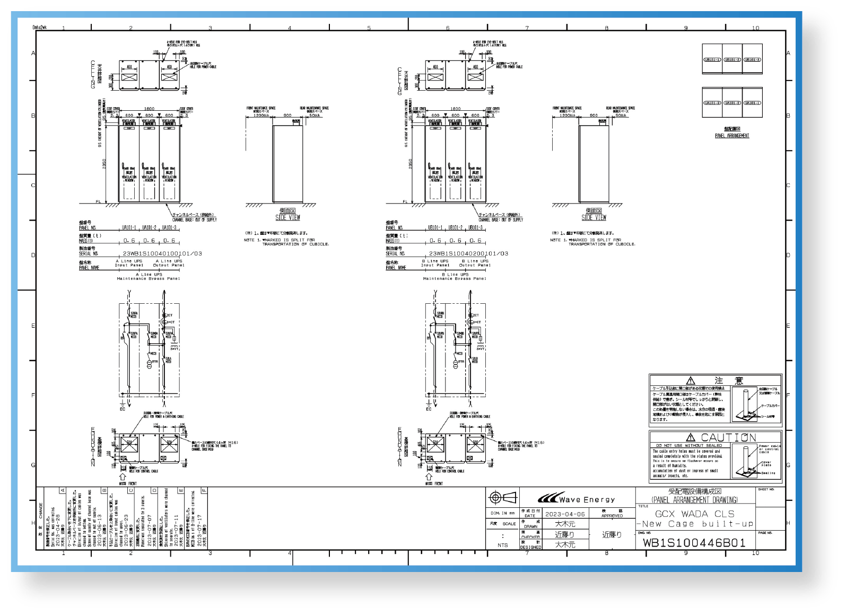Click drawing number WB1S100446B01
This screenshot has width=846, height=616.
pyautogui.click(x=694, y=542)
